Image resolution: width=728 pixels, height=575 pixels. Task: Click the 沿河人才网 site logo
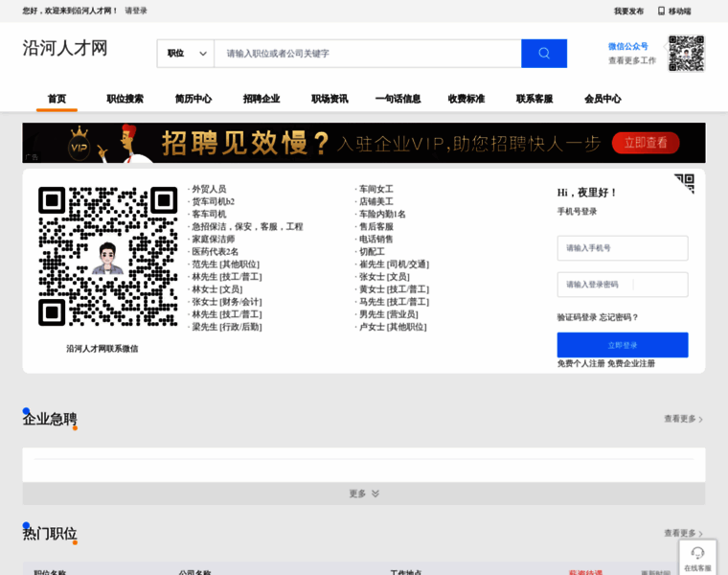point(65,49)
